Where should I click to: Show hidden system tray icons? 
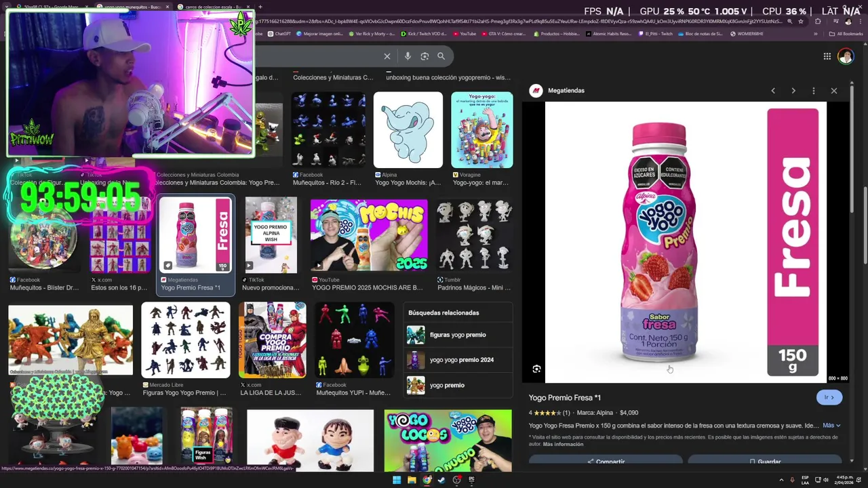(x=781, y=480)
